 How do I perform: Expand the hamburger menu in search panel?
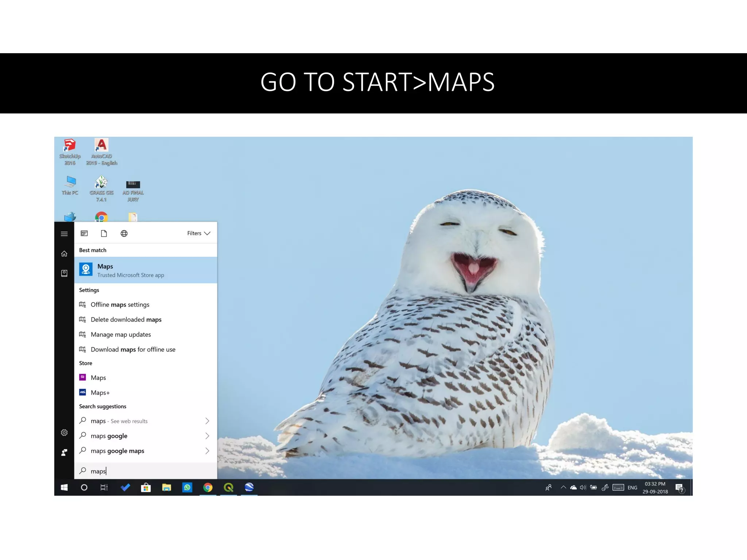coord(64,234)
